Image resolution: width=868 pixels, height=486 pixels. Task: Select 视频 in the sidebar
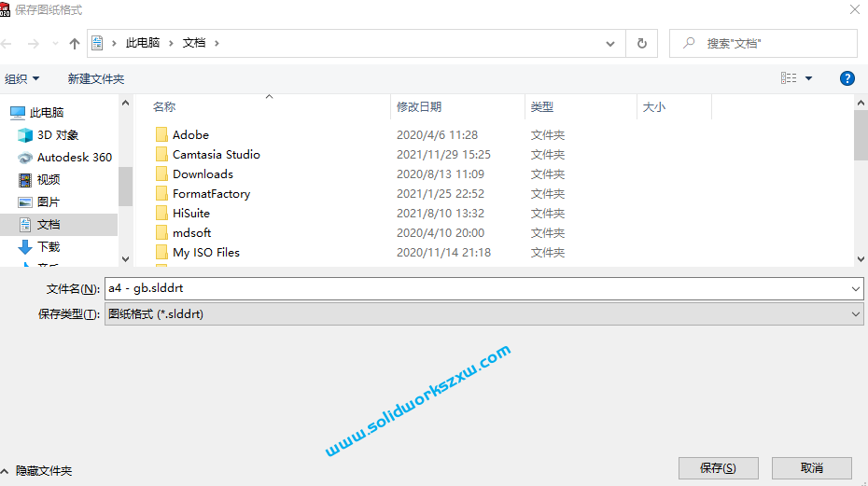49,179
